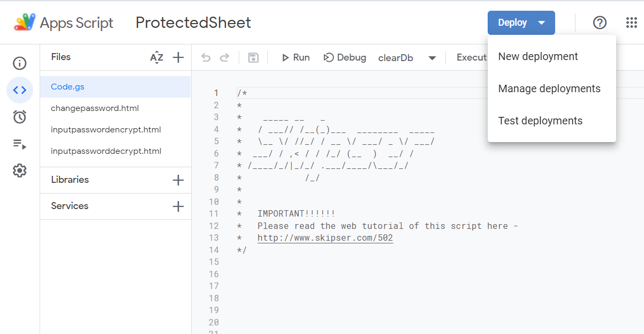Viewport: 644px width, 334px height.
Task: Save project with the floppy disk icon
Action: (x=253, y=57)
